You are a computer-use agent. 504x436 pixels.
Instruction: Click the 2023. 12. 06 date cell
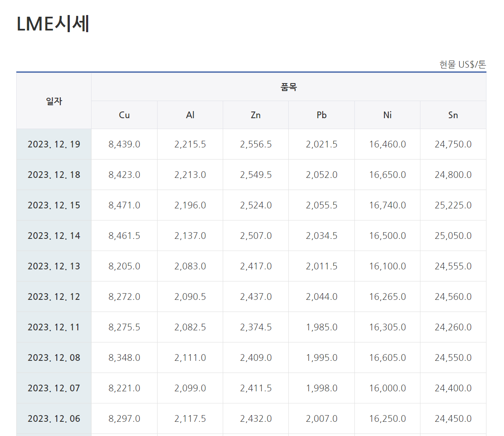(x=54, y=418)
